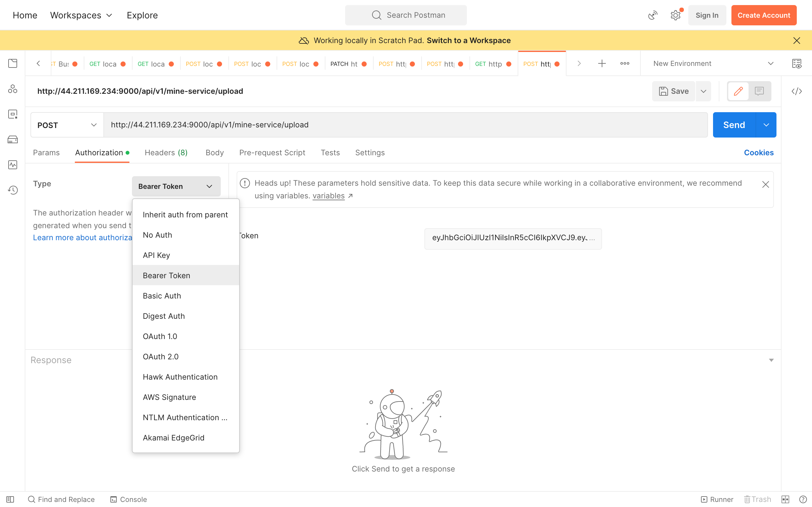Click the settings gear icon

[x=675, y=16]
